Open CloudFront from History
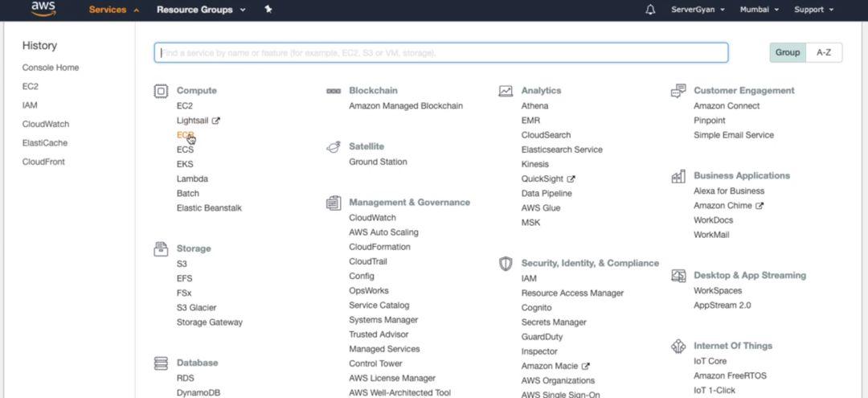This screenshot has width=868, height=398. pos(43,162)
